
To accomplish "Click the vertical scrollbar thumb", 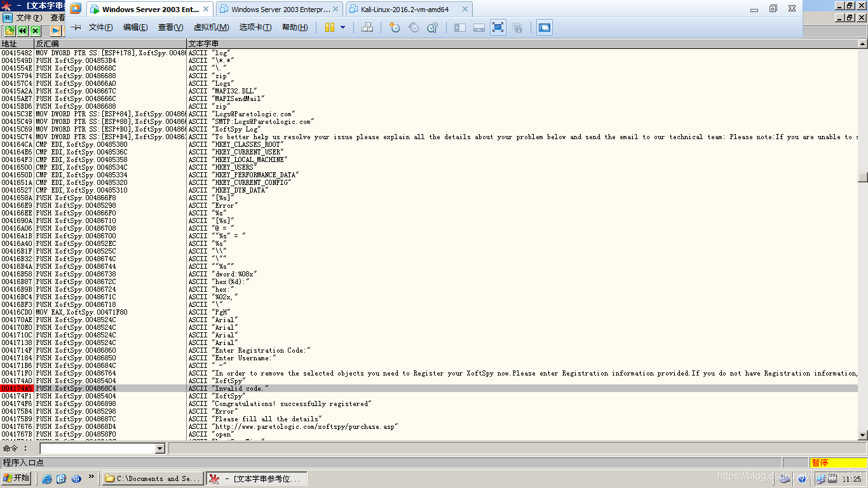I will [863, 177].
